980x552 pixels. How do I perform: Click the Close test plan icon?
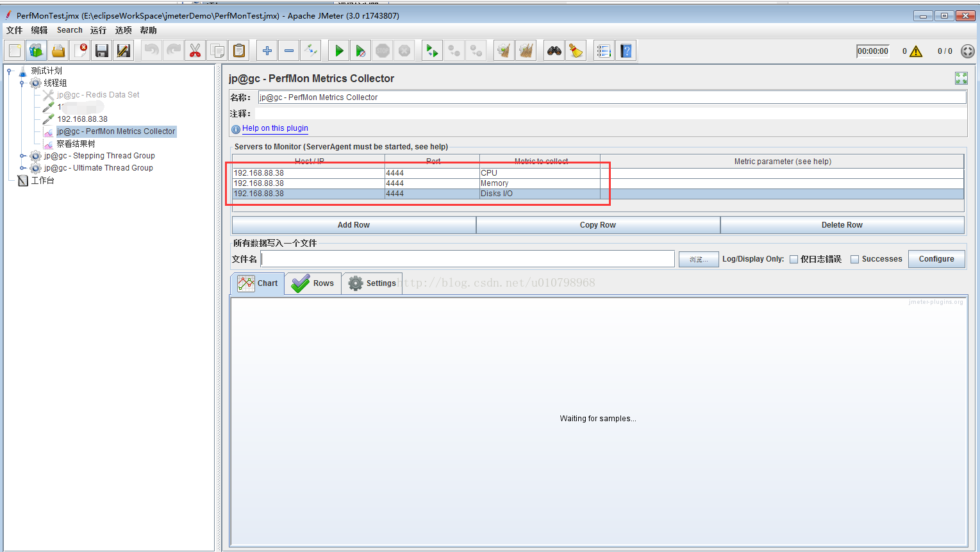[80, 51]
